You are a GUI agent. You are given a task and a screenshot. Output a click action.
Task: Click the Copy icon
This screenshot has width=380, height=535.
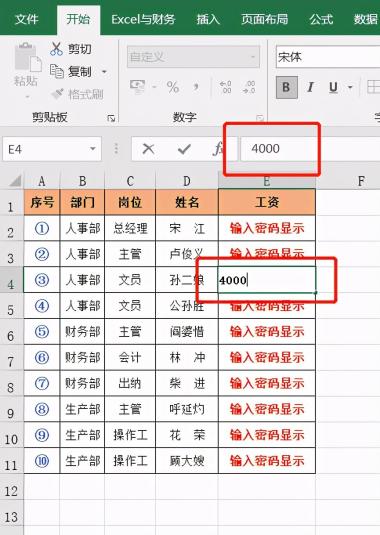click(57, 72)
